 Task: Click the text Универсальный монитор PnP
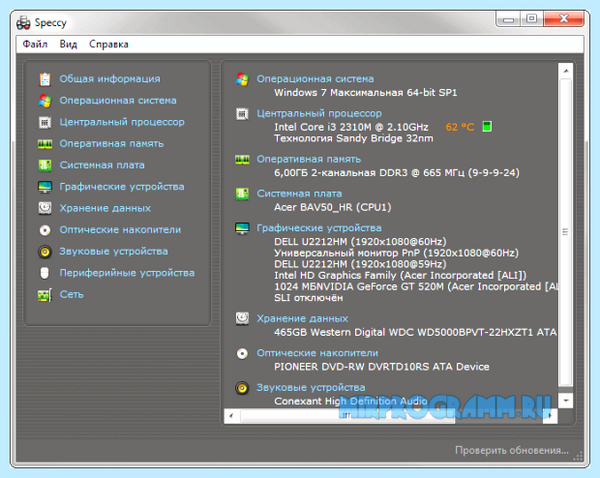pos(347,253)
